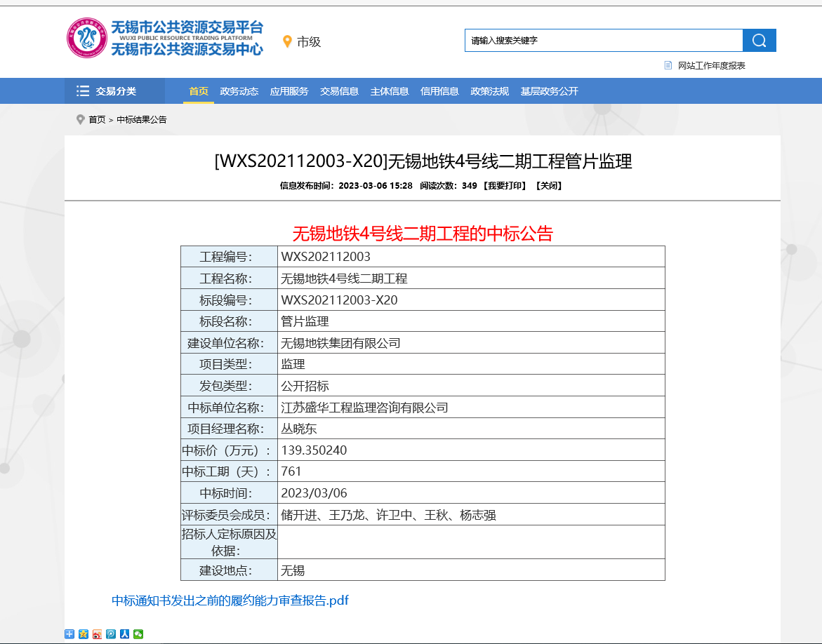Click the document icon beside 网站工作年度报表
This screenshot has height=644, width=822.
point(668,65)
